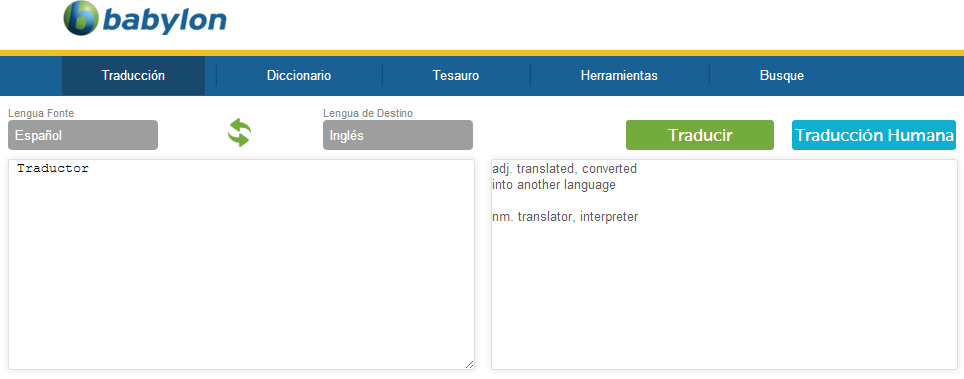Open the Traducción tab

tap(133, 76)
